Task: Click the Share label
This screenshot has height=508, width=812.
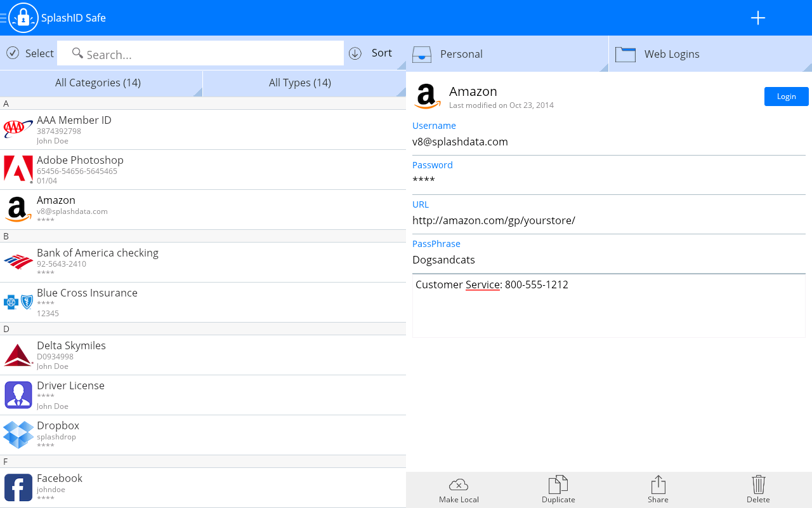Action: pos(658,500)
